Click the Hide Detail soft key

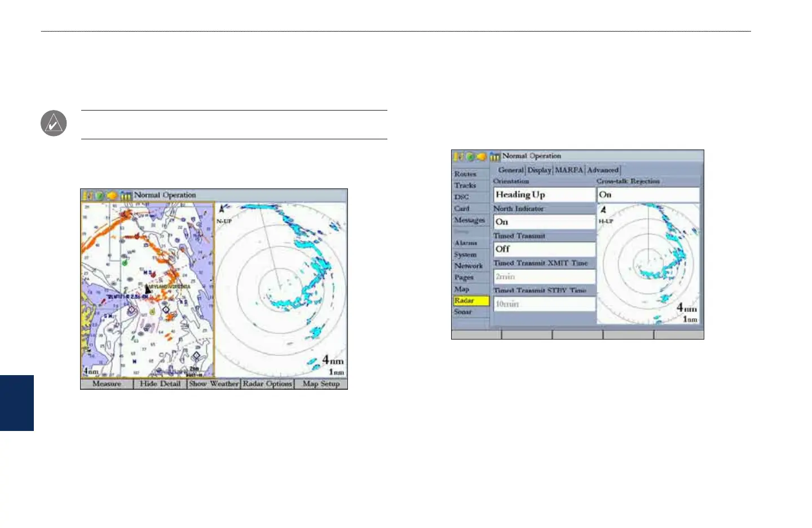coord(160,384)
